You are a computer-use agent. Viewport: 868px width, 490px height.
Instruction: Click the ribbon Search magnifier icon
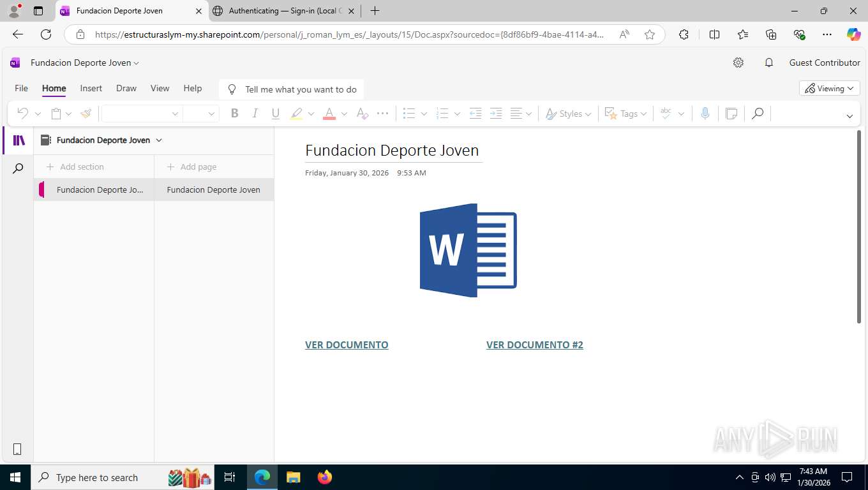click(x=758, y=114)
